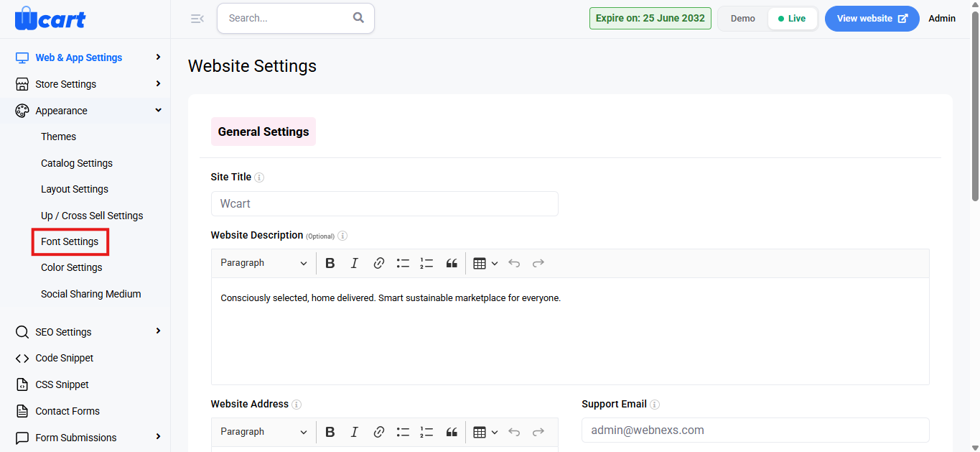Expand Web & App Settings chevron
Image resolution: width=980 pixels, height=452 pixels.
[158, 57]
